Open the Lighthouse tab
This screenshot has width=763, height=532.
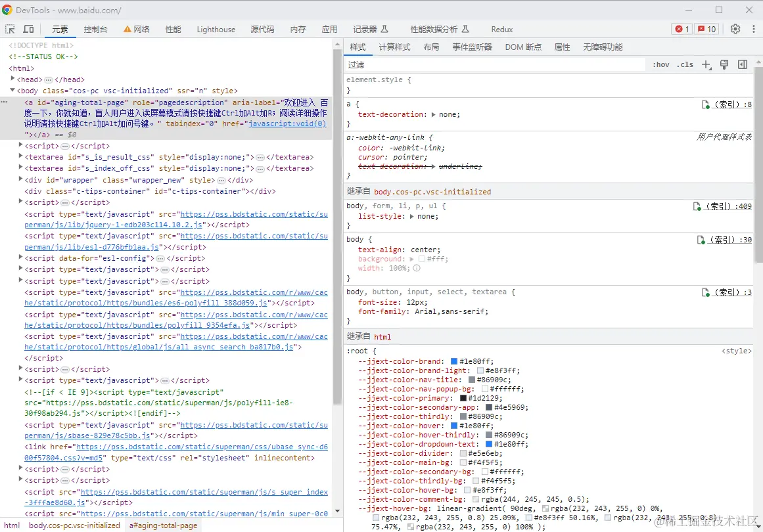(216, 29)
